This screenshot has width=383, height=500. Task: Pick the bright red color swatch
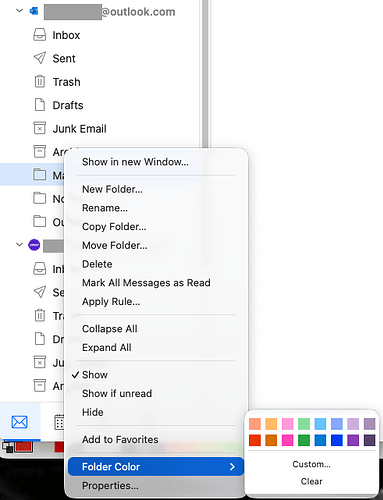tap(255, 440)
